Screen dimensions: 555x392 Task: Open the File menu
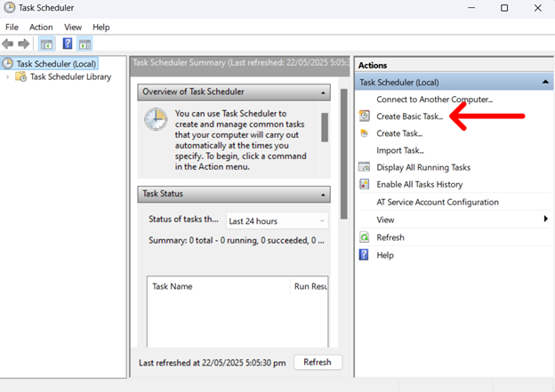click(12, 27)
